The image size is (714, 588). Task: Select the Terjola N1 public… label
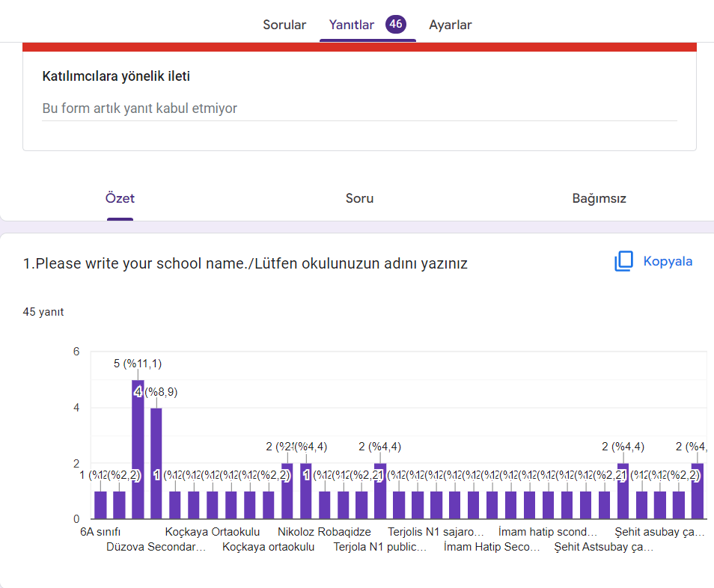[x=380, y=547]
